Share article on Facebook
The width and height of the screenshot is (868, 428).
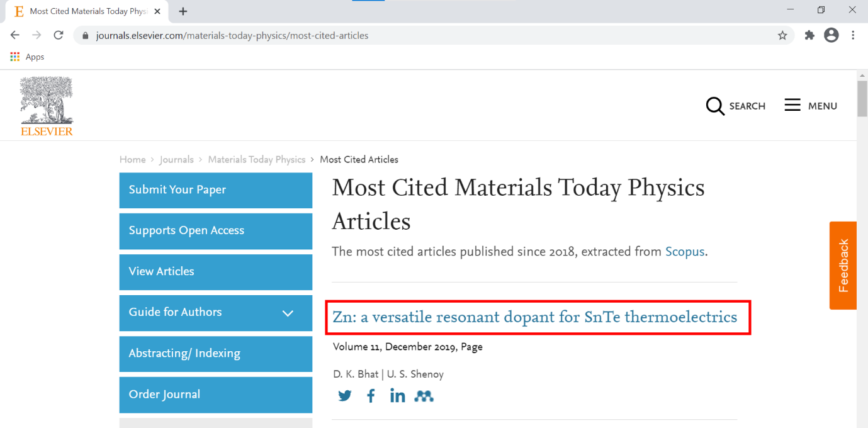371,396
